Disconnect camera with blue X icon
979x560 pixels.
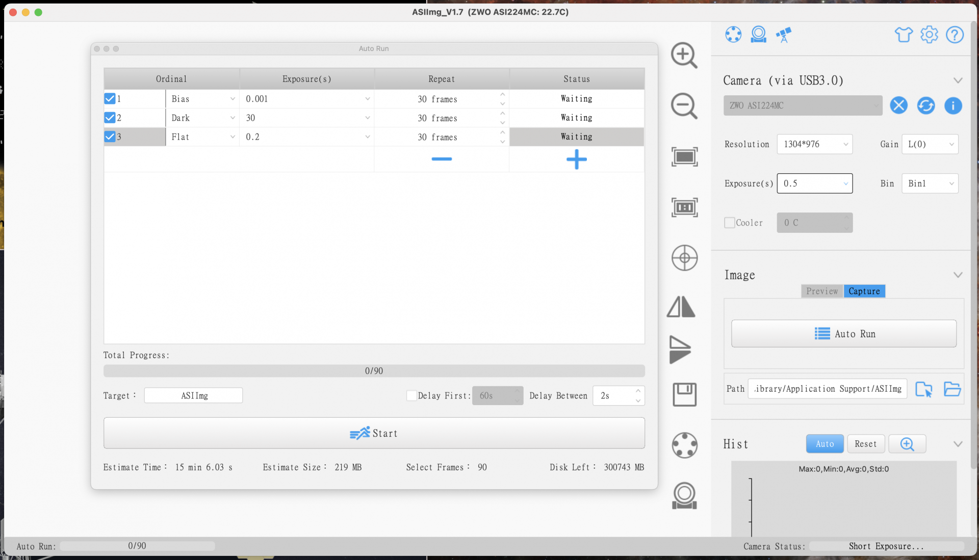[899, 105]
